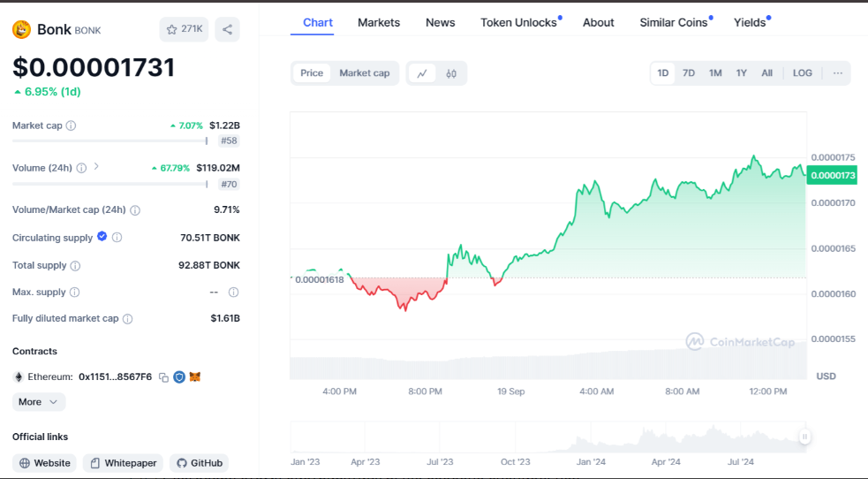Add Bonk to watchlist via star 271K
Viewport: 868px width, 479px height.
click(x=184, y=29)
